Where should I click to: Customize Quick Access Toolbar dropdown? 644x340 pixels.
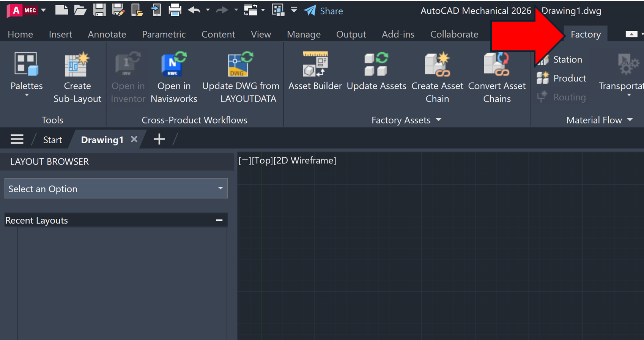[294, 10]
